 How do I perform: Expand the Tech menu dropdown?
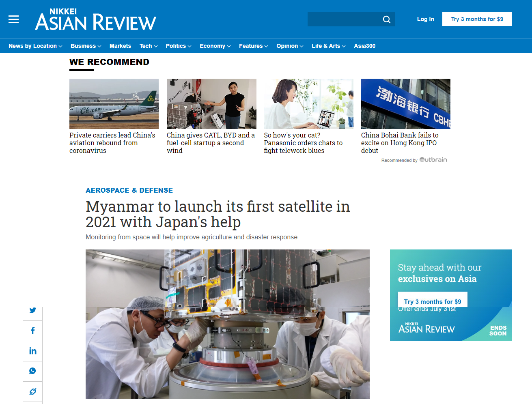pyautogui.click(x=149, y=46)
